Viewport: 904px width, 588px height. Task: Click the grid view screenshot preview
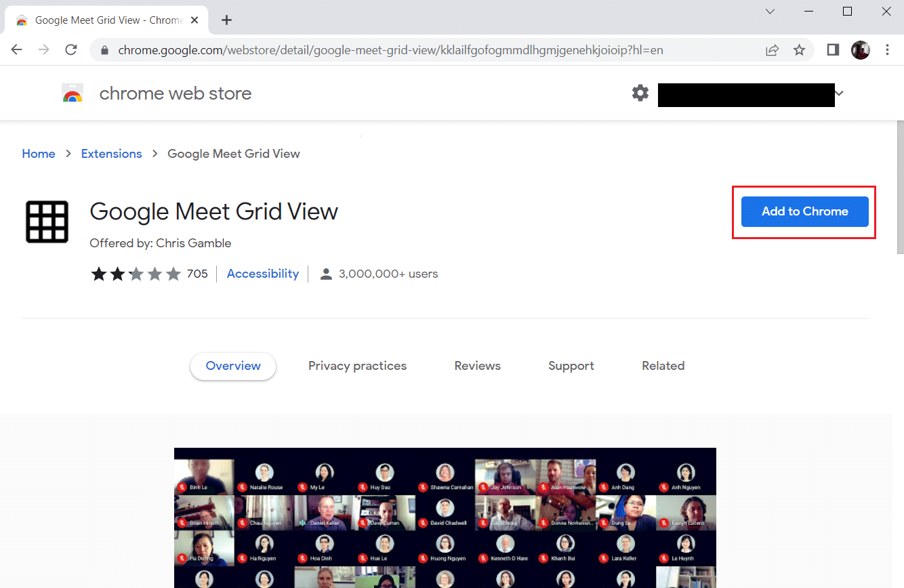click(x=445, y=518)
